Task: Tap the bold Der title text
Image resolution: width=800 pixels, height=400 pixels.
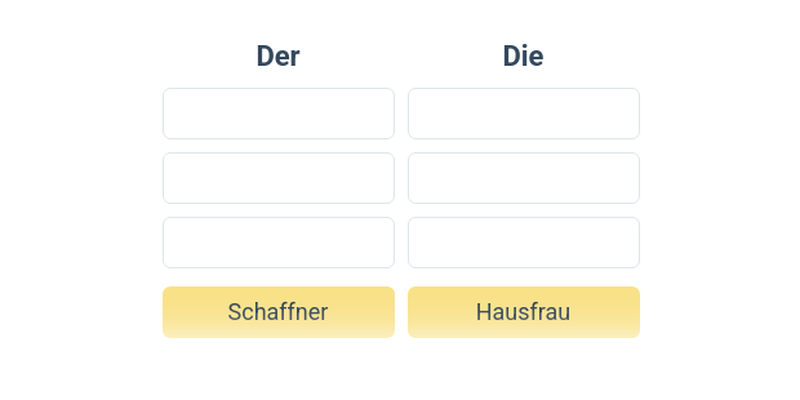Action: click(x=278, y=56)
